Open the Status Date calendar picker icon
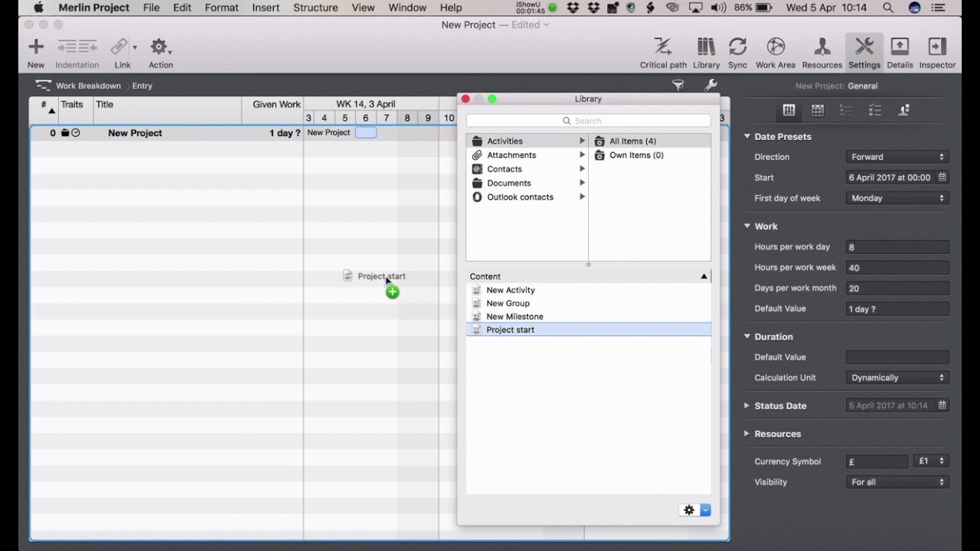Viewport: 980px width, 551px height. click(x=942, y=405)
